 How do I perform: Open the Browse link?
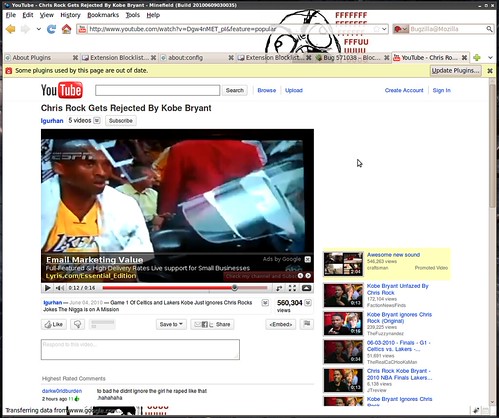(x=267, y=90)
